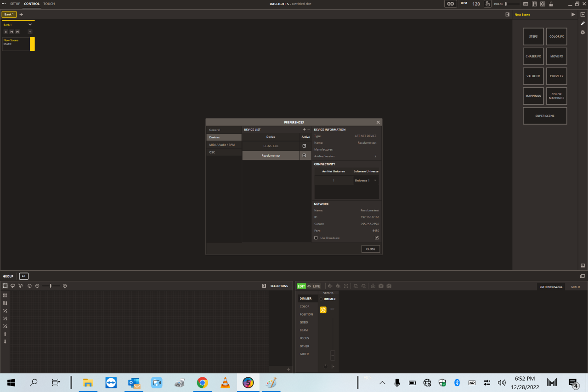Click the lock icon in top bar

[552, 4]
